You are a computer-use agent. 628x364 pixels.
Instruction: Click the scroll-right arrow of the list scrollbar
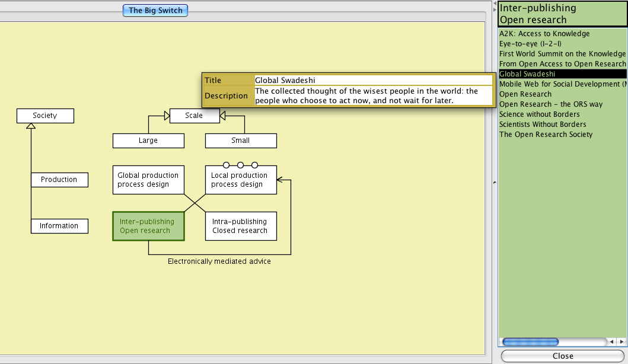coord(621,342)
